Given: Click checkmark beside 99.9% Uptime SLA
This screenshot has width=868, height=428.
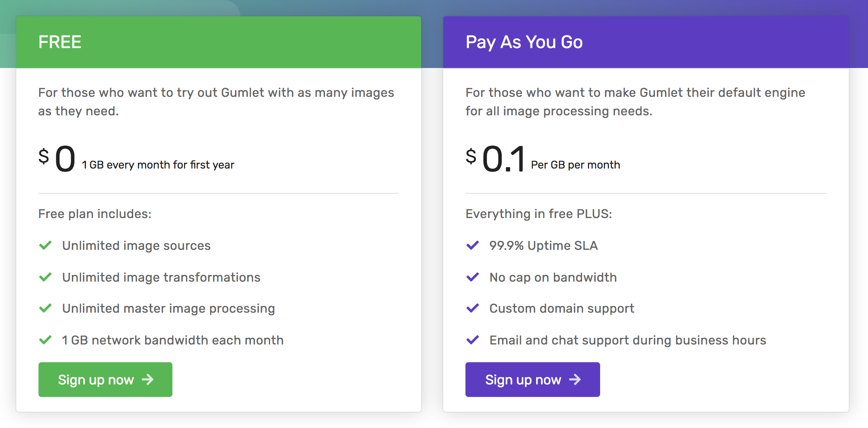Looking at the screenshot, I should pos(472,245).
